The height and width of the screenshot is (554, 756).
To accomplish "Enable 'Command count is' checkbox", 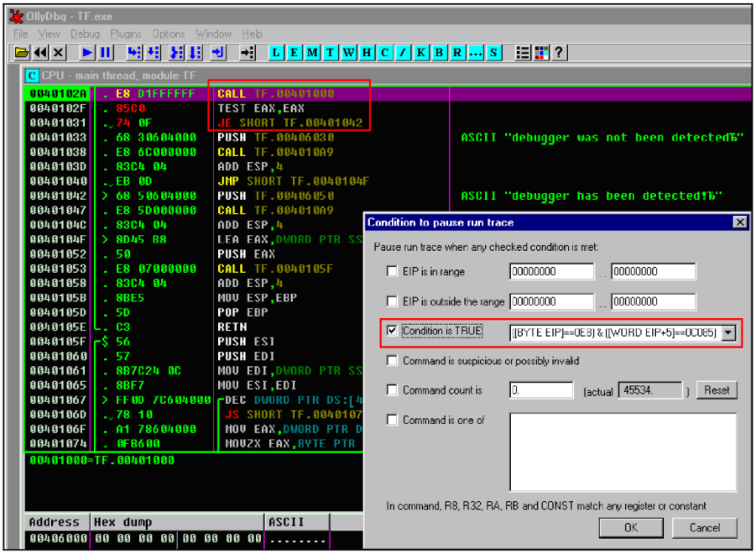I will (392, 390).
